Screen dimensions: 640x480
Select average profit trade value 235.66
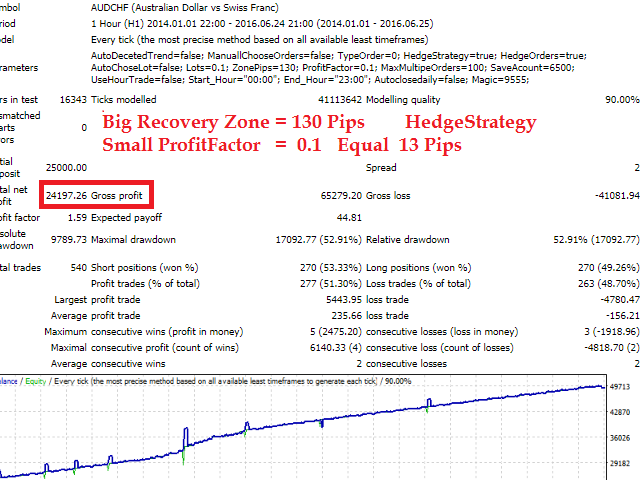pos(346,316)
